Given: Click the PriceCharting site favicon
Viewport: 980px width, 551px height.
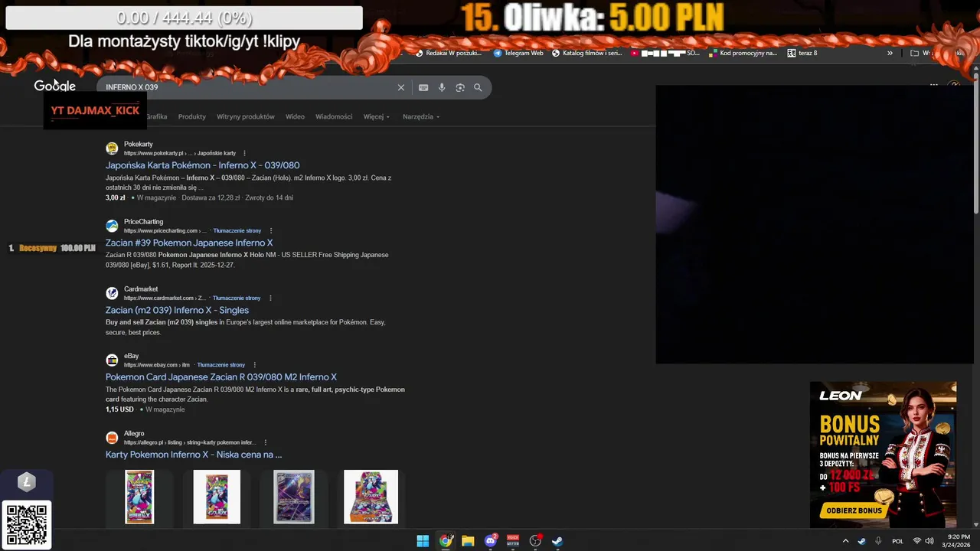Looking at the screenshot, I should [x=112, y=226].
